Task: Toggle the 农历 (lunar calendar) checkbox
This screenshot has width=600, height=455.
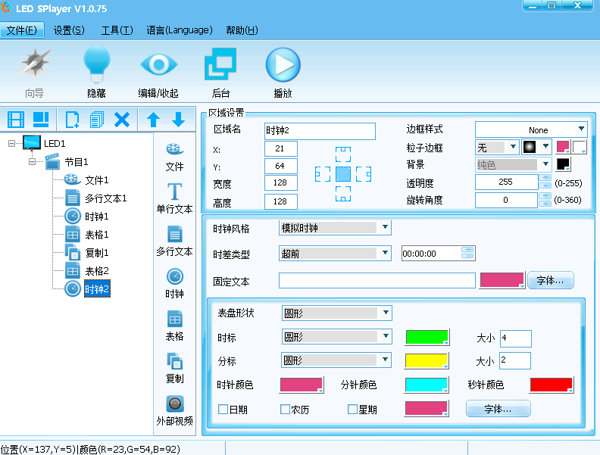Action: tap(286, 409)
